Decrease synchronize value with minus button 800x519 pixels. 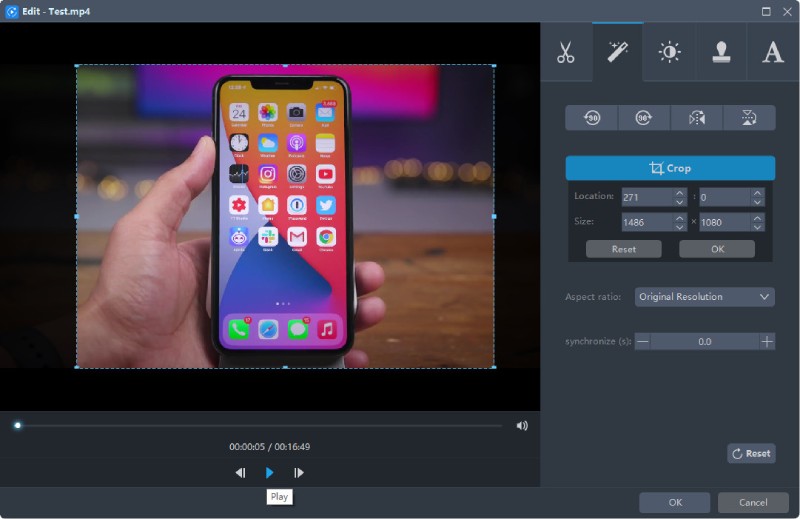(643, 341)
